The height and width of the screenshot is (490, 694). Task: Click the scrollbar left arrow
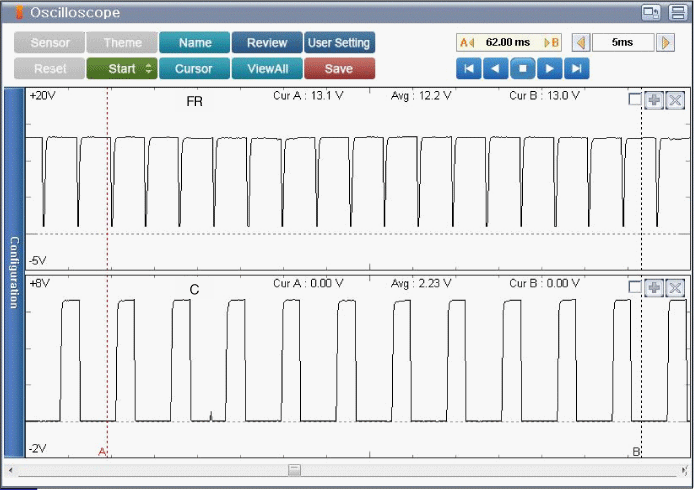point(10,470)
